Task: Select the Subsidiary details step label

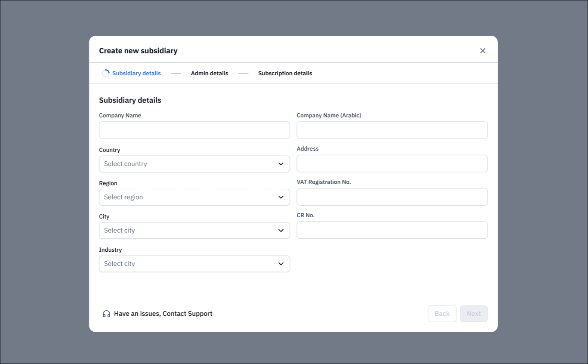Action: pyautogui.click(x=136, y=73)
